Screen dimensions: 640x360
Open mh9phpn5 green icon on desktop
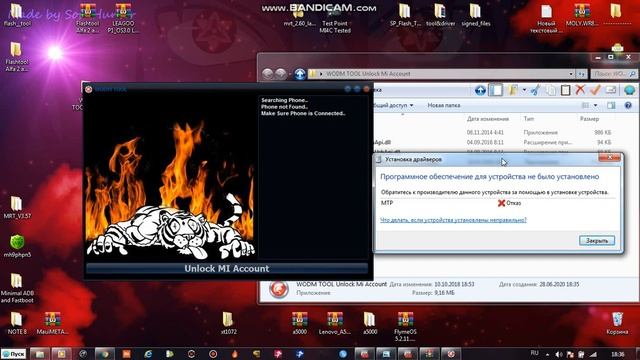[17, 246]
